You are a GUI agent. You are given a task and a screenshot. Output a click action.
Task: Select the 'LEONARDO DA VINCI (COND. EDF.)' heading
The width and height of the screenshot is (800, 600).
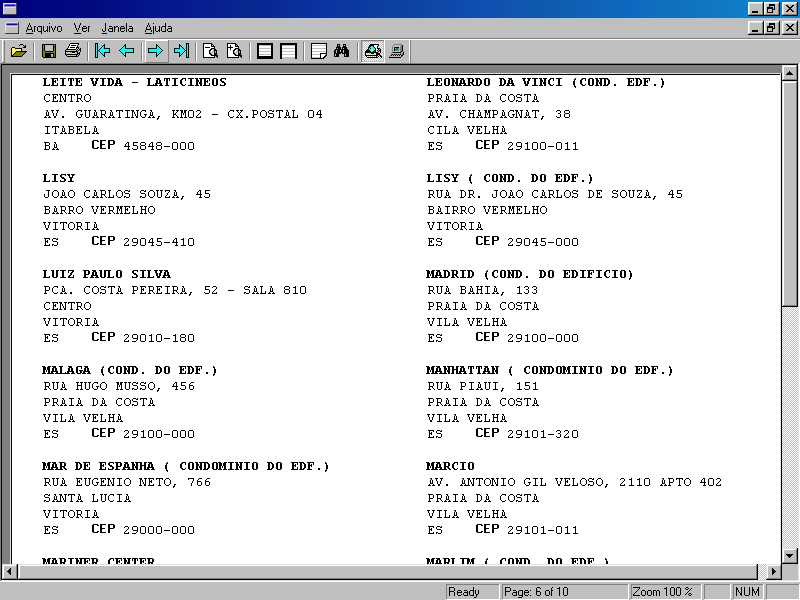pos(546,82)
